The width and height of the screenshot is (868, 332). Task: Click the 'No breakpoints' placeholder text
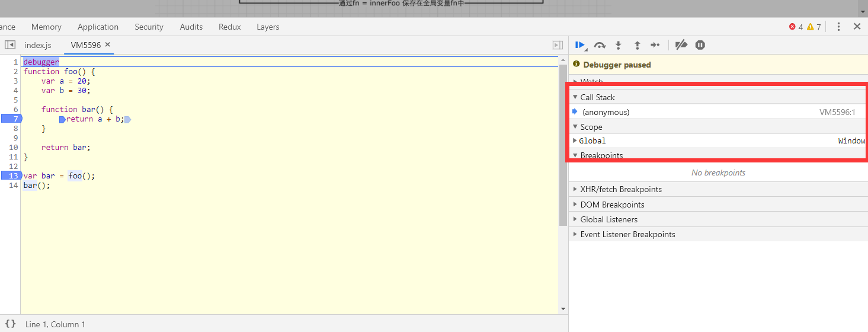click(718, 173)
